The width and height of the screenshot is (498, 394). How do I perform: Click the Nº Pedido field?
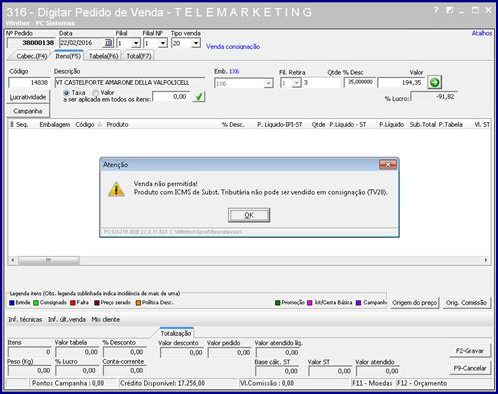point(31,43)
